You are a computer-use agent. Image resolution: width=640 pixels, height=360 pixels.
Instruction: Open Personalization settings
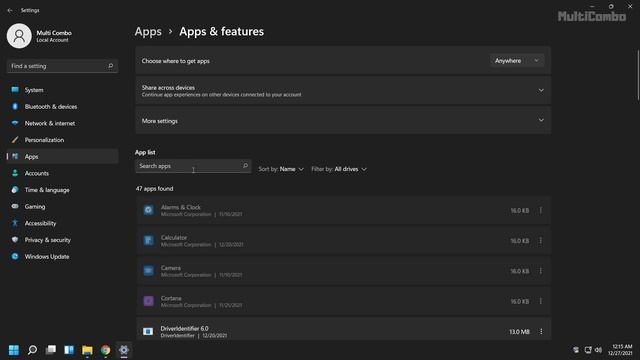tap(62, 140)
